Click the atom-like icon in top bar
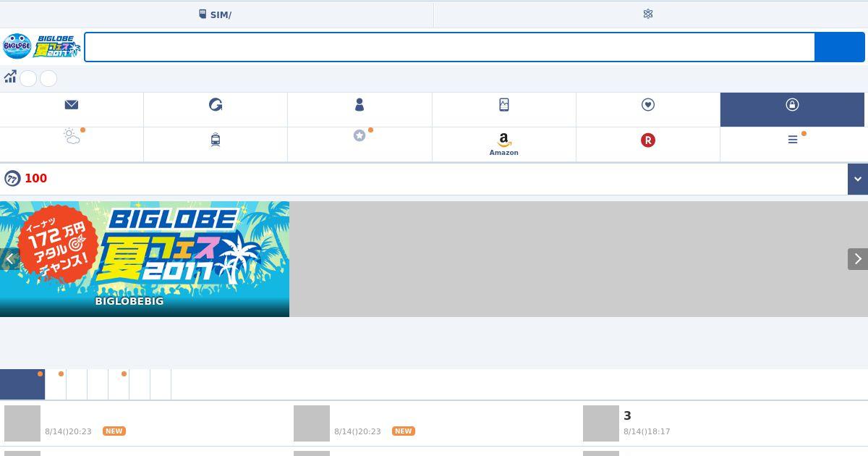868x456 pixels. [648, 14]
